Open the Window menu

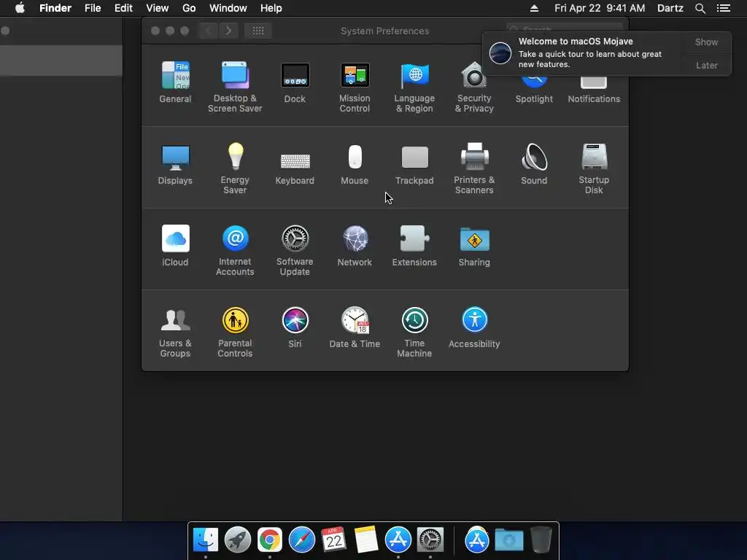click(x=228, y=8)
